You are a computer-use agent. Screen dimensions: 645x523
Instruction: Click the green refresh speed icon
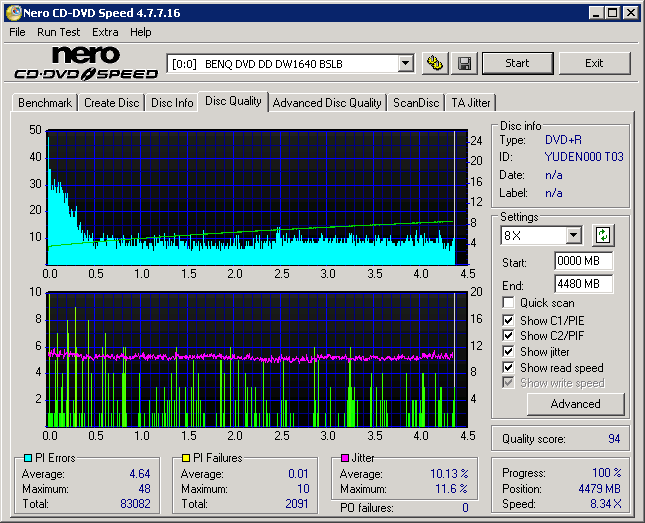(603, 236)
